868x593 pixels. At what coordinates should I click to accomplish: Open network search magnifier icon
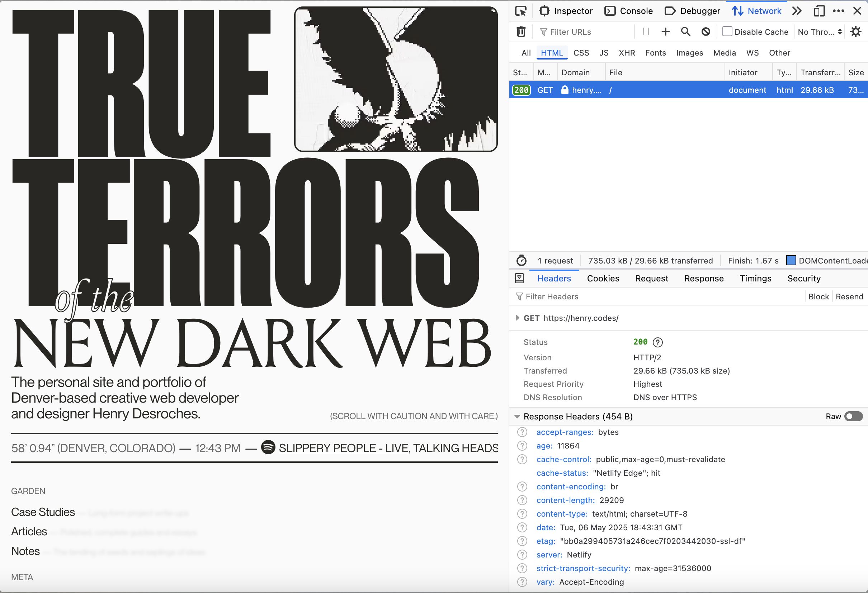point(685,32)
